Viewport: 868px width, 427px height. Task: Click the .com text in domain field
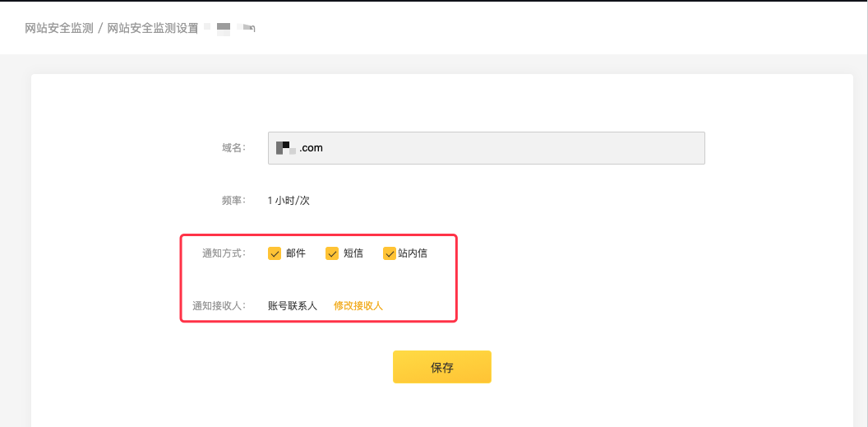(311, 148)
